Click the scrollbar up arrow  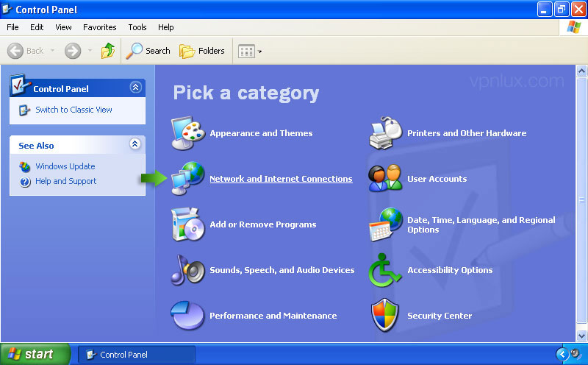tap(581, 71)
